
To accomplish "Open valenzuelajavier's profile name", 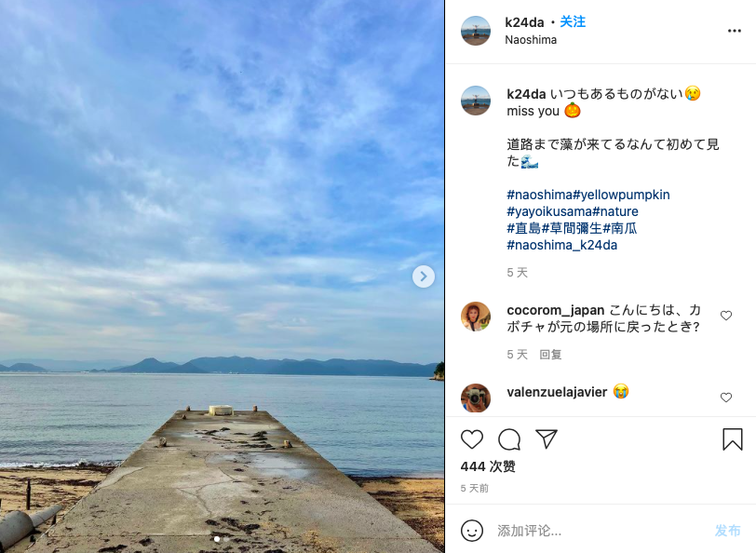I will (557, 392).
